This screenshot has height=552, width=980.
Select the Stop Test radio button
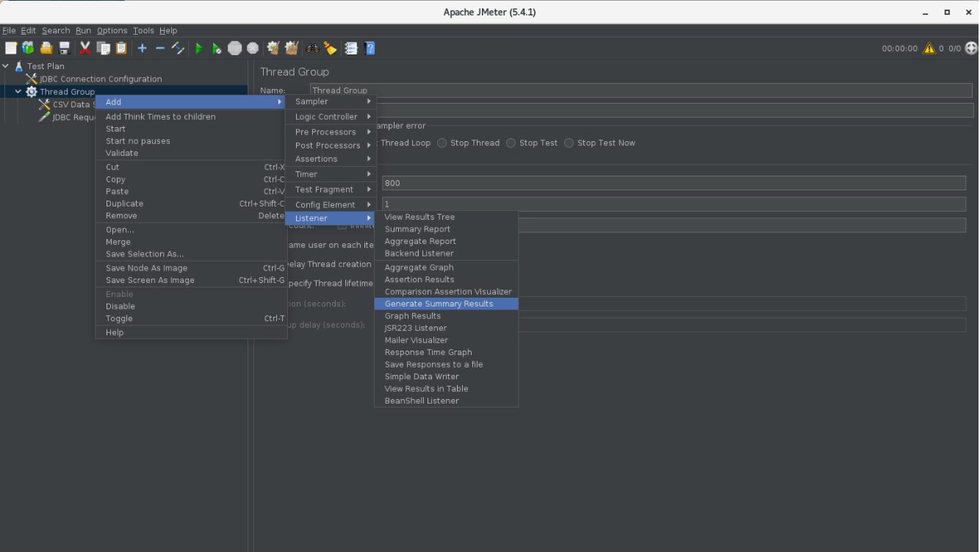click(511, 143)
